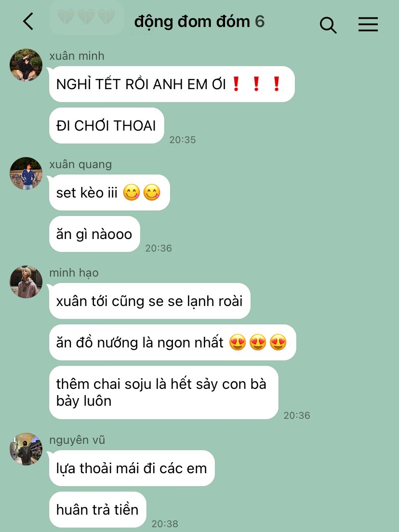The height and width of the screenshot is (532, 399).
Task: Tap the xuân minh sender name
Action: tap(77, 56)
